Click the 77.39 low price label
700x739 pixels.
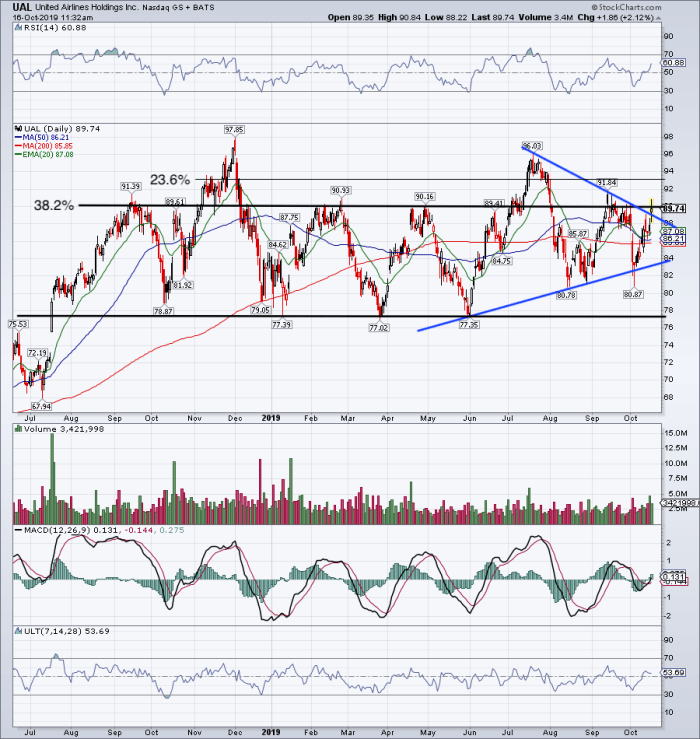tap(281, 324)
